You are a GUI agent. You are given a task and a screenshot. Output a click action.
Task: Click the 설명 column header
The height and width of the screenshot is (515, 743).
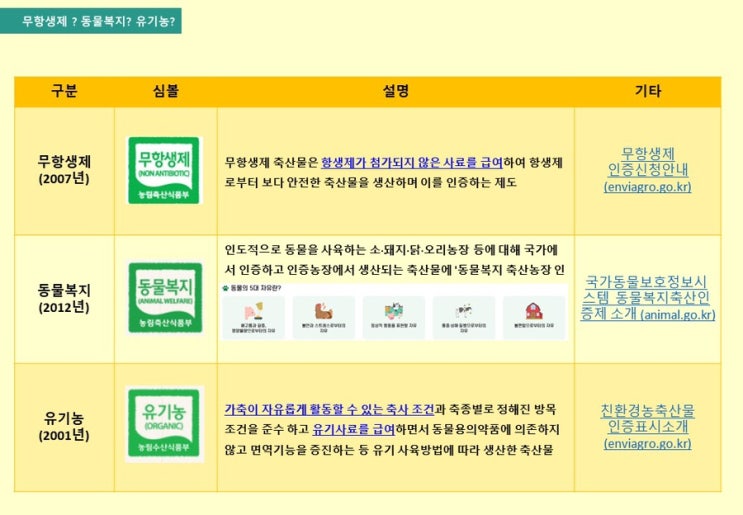396,91
